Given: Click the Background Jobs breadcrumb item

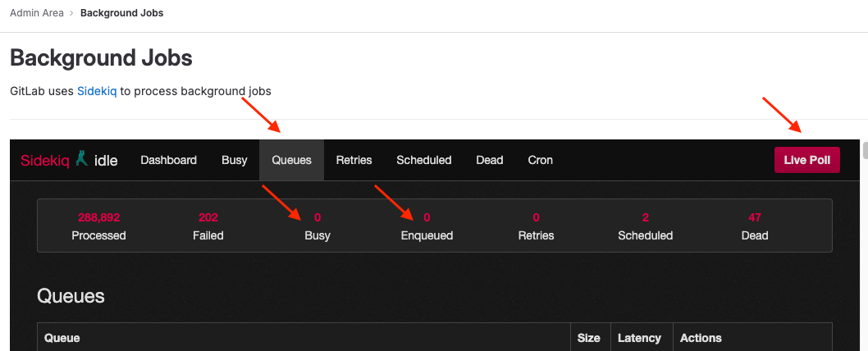Looking at the screenshot, I should click(x=121, y=13).
